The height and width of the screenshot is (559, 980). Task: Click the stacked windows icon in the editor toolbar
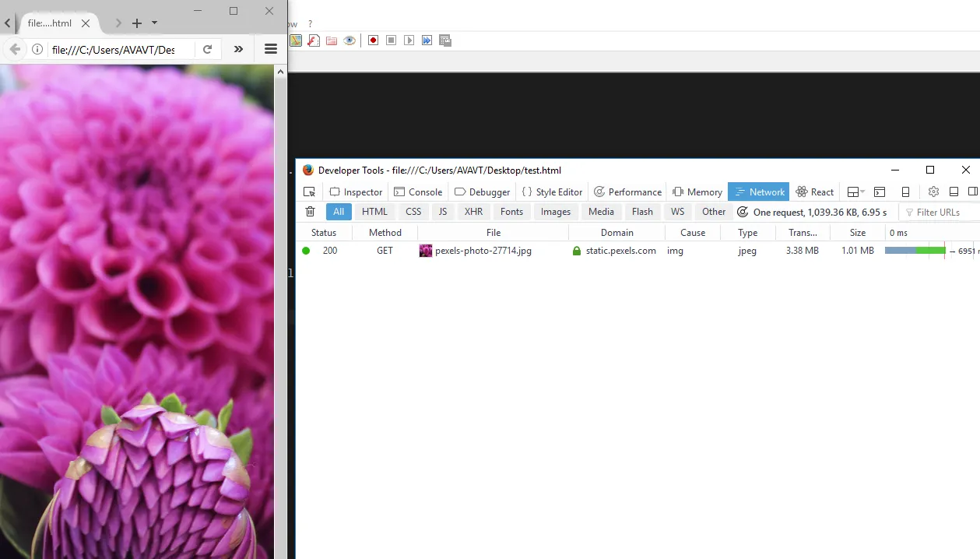[x=445, y=40]
